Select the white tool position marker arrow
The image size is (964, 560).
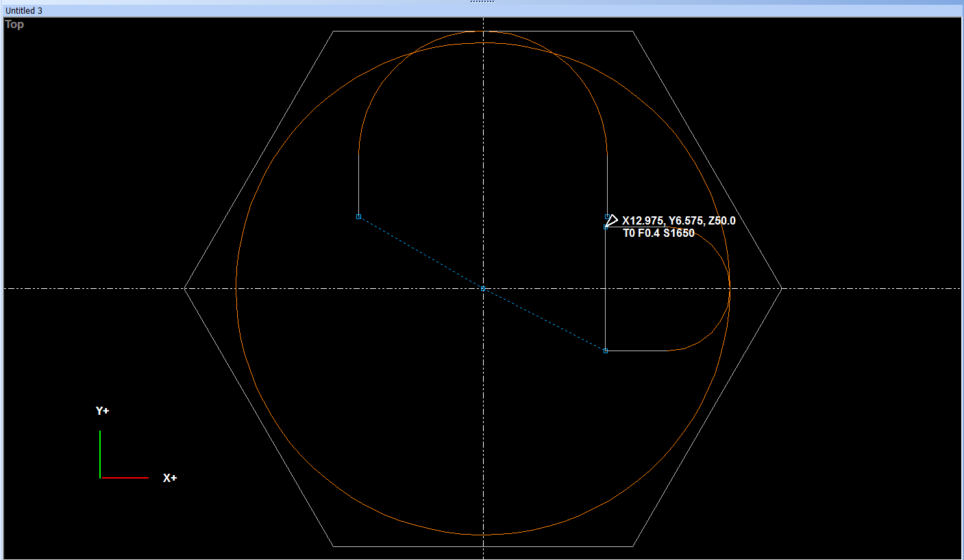click(612, 220)
